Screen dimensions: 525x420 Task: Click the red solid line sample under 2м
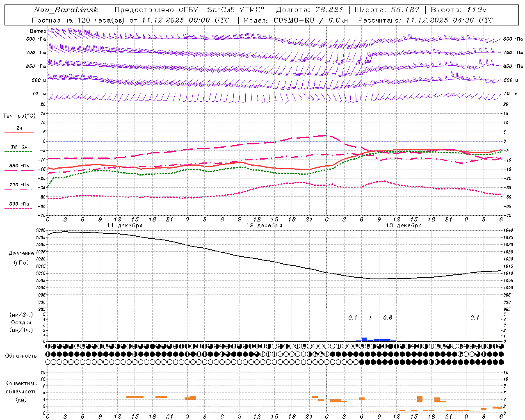click(19, 132)
